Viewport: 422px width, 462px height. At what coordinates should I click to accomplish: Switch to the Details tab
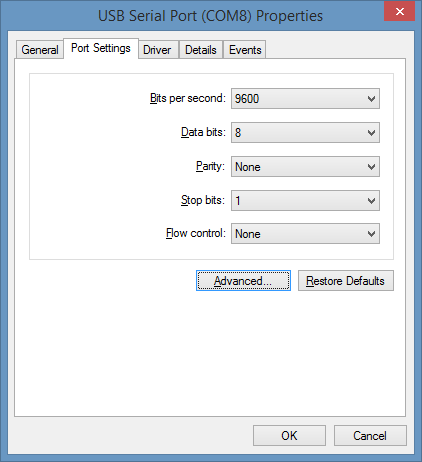coord(201,50)
